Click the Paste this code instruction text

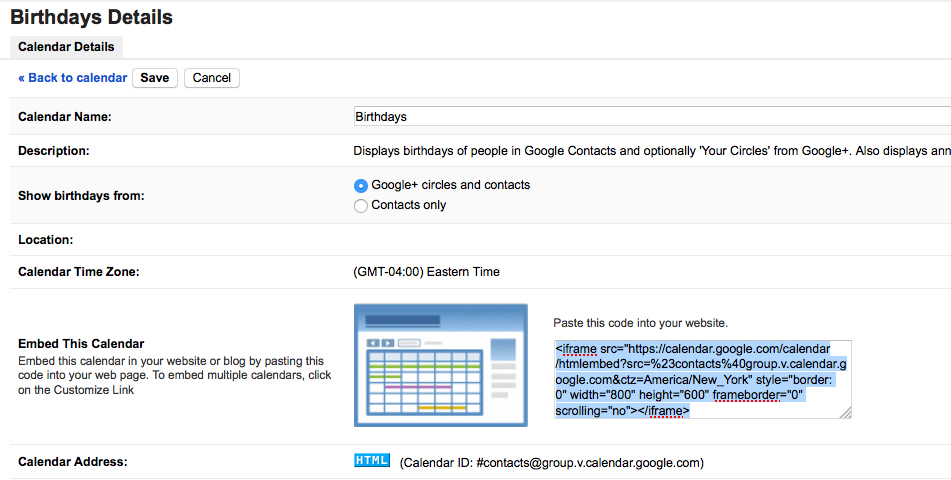pyautogui.click(x=640, y=323)
